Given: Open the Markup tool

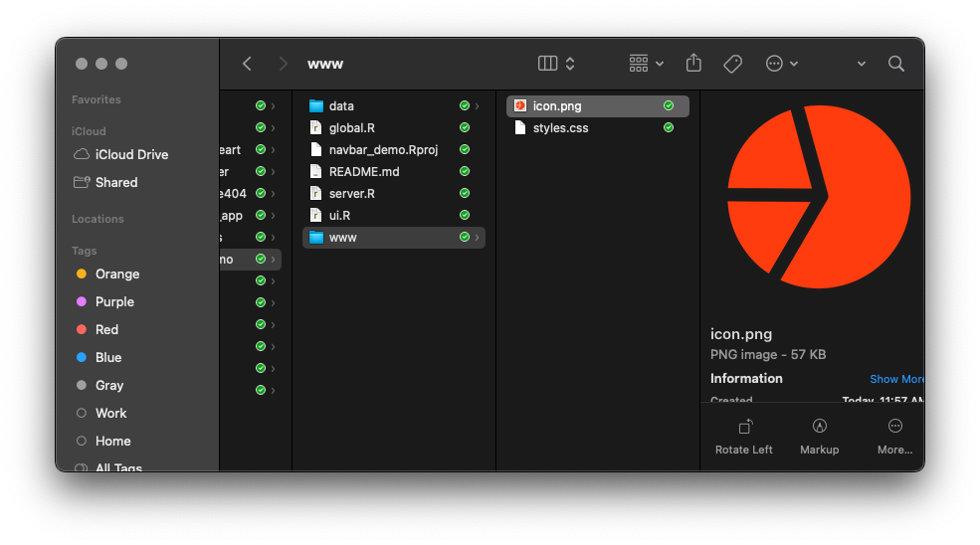Looking at the screenshot, I should click(820, 427).
